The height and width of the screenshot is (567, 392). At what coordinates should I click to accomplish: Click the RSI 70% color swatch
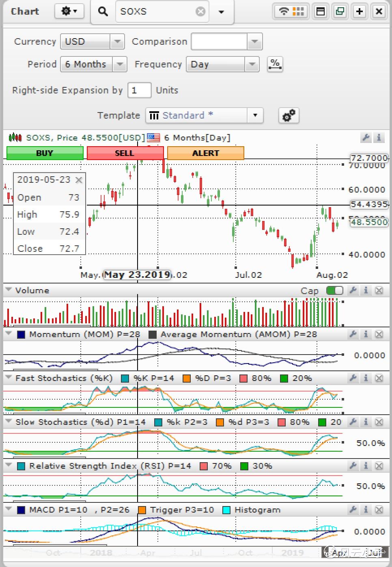pos(204,466)
